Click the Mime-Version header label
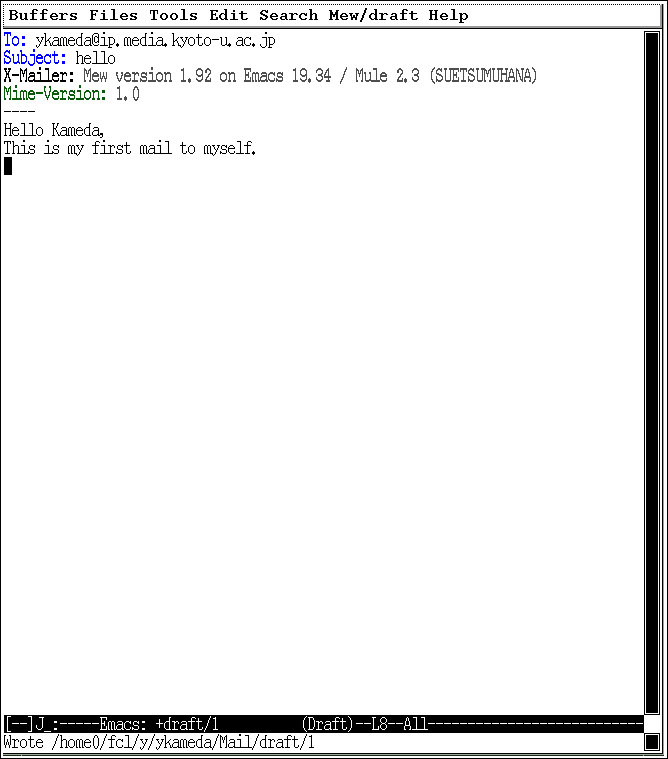This screenshot has height=759, width=668. (x=55, y=94)
